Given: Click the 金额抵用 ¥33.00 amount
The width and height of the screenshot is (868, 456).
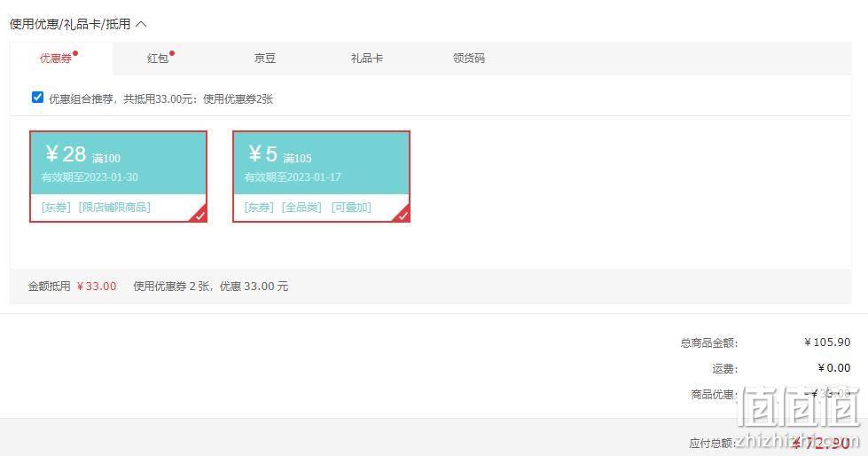Looking at the screenshot, I should point(97,287).
